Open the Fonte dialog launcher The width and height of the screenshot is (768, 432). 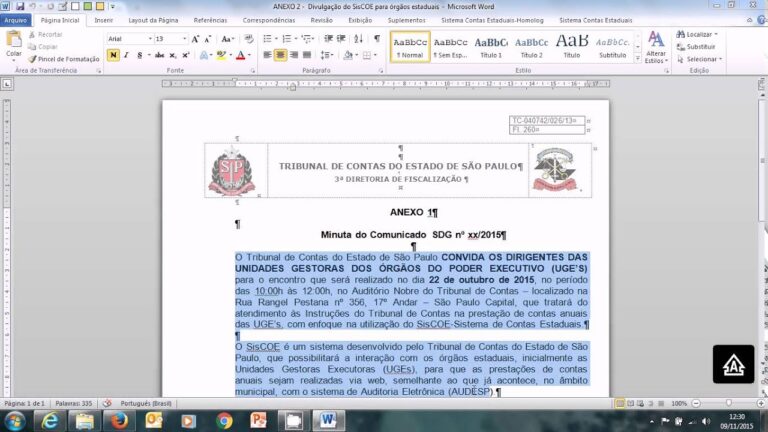(253, 71)
